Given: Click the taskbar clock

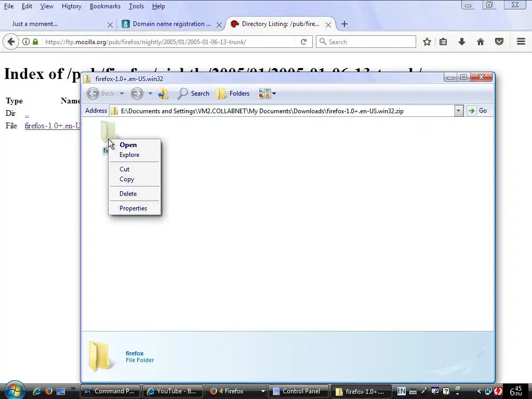Looking at the screenshot, I should coord(516,391).
